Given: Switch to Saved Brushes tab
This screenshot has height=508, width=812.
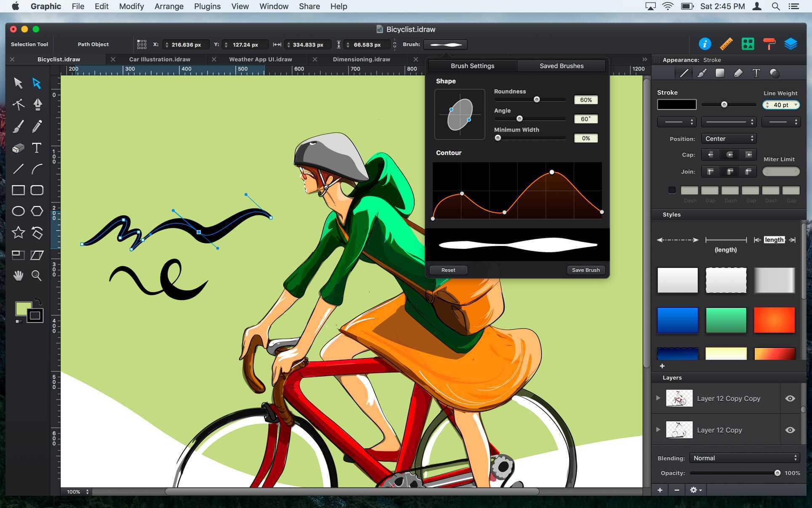Looking at the screenshot, I should [561, 66].
